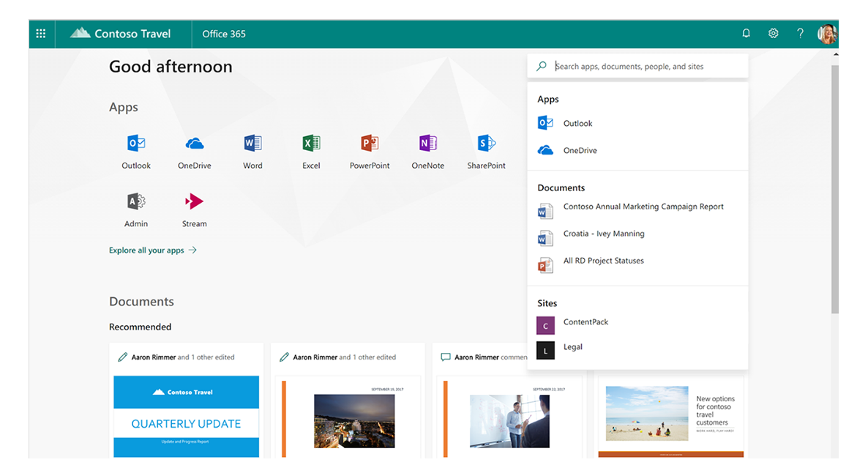868x476 pixels.
Task: Go to ContentPack site result
Action: click(x=585, y=322)
